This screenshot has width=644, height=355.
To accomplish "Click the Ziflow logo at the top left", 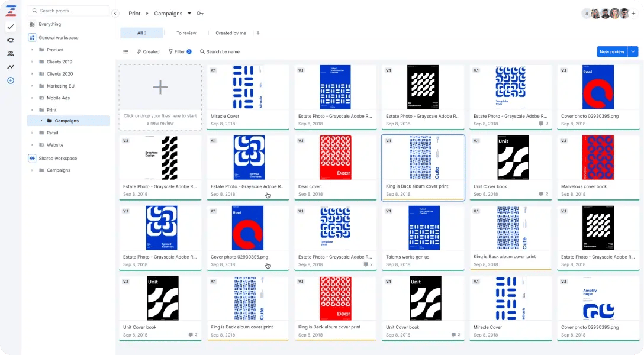I will [9, 9].
